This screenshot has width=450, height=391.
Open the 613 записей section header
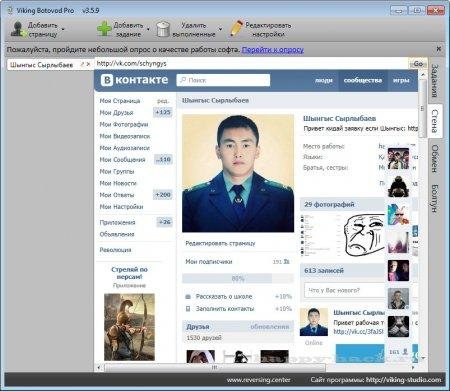324,271
